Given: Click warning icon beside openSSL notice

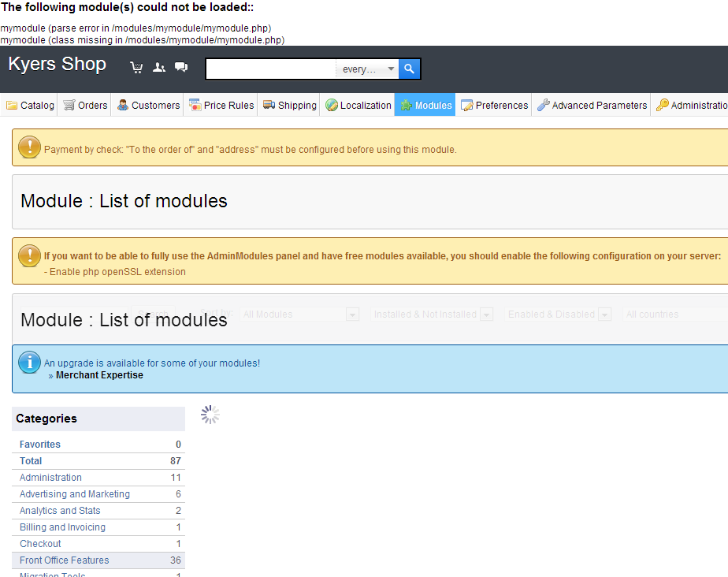Looking at the screenshot, I should 29,255.
